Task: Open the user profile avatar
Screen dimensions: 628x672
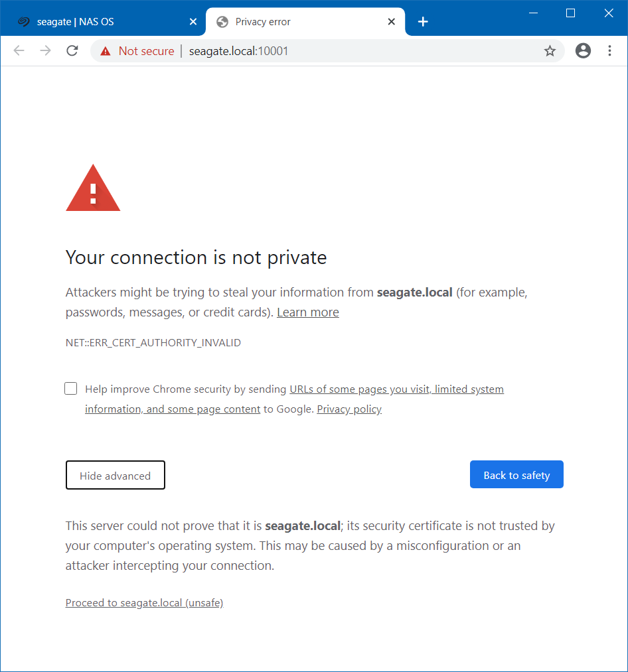Action: point(583,50)
